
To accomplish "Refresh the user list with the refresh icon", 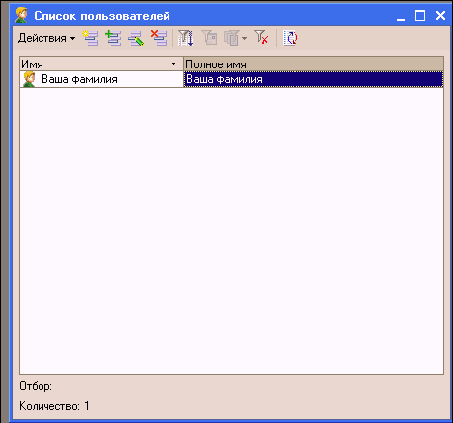I will click(x=290, y=38).
